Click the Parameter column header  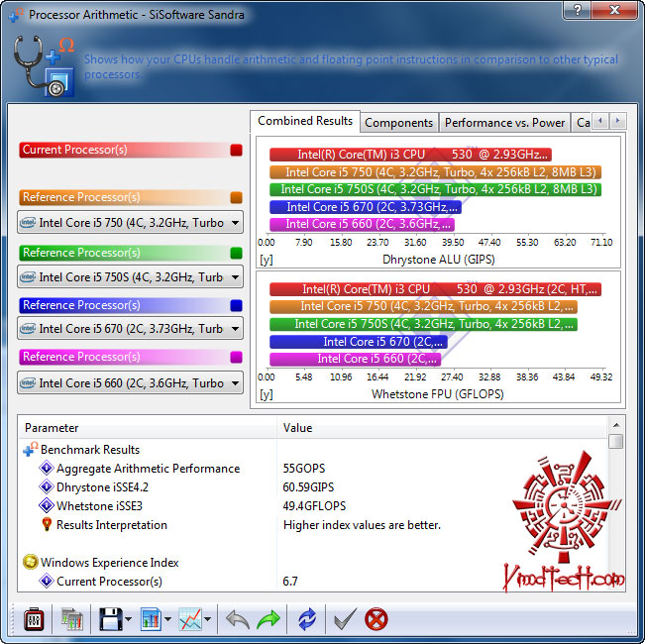click(148, 428)
